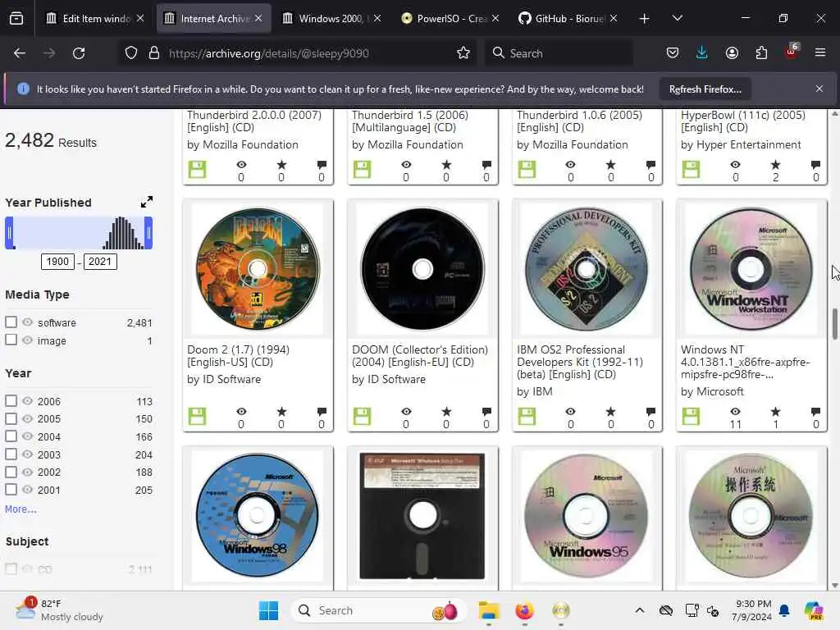Viewport: 840px width, 630px height.
Task: Check the 2003 year filter
Action: (x=11, y=454)
